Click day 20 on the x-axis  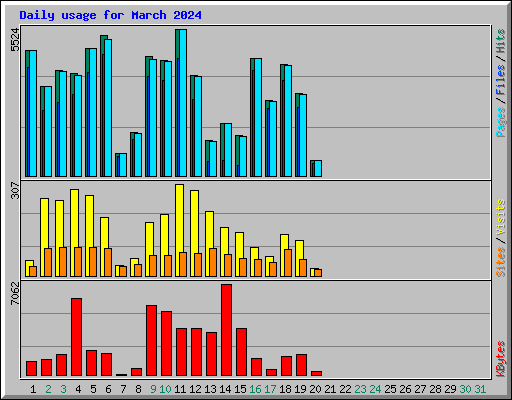315,389
